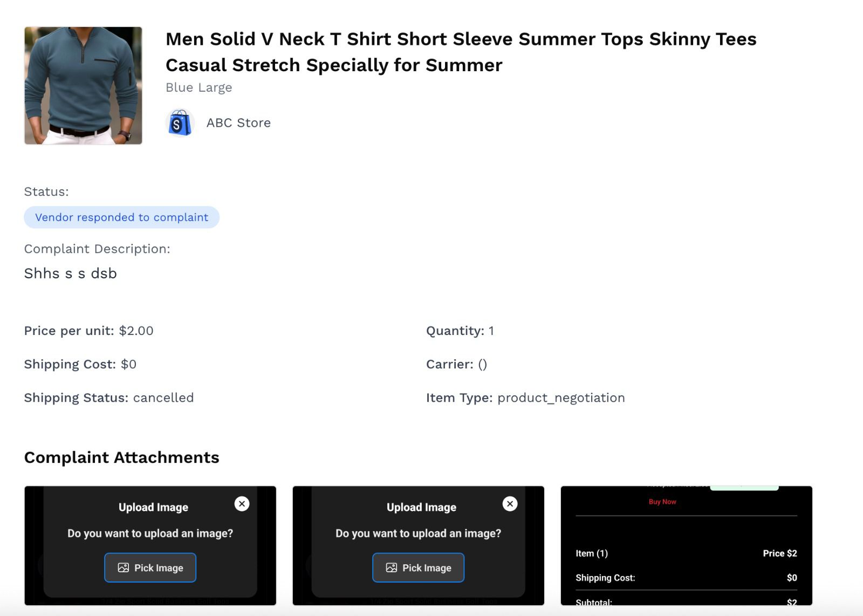Click the Shipping Cost $0 detail row
Viewport: 863px width, 616px height.
pos(80,364)
